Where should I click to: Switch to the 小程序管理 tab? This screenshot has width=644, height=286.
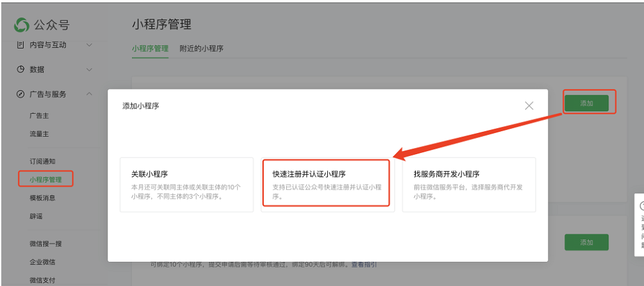tap(151, 48)
